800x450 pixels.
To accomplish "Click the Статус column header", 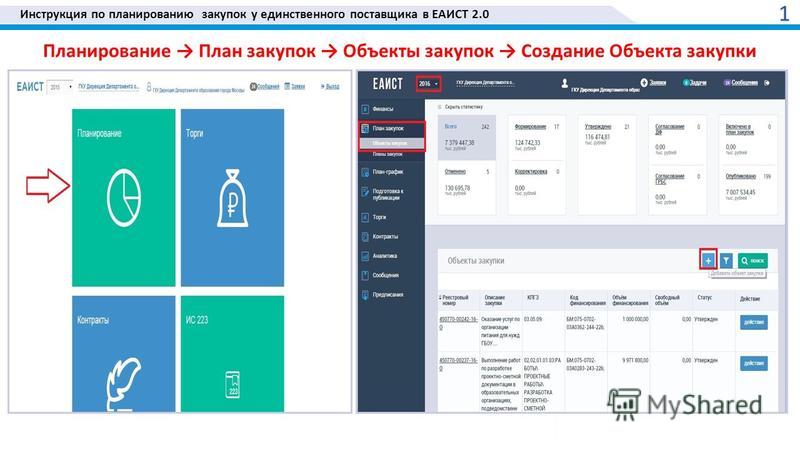I will 704,297.
